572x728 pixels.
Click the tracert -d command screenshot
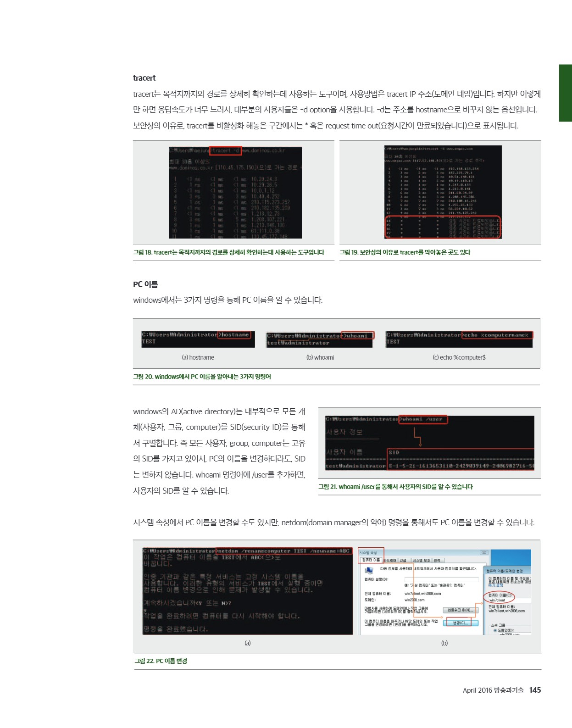tap(235, 193)
